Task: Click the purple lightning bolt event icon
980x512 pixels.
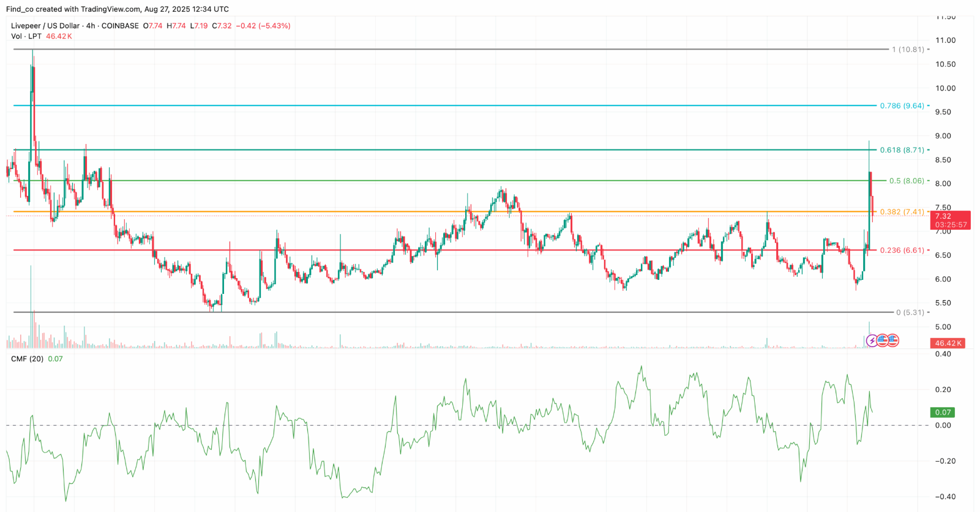Action: pyautogui.click(x=872, y=341)
